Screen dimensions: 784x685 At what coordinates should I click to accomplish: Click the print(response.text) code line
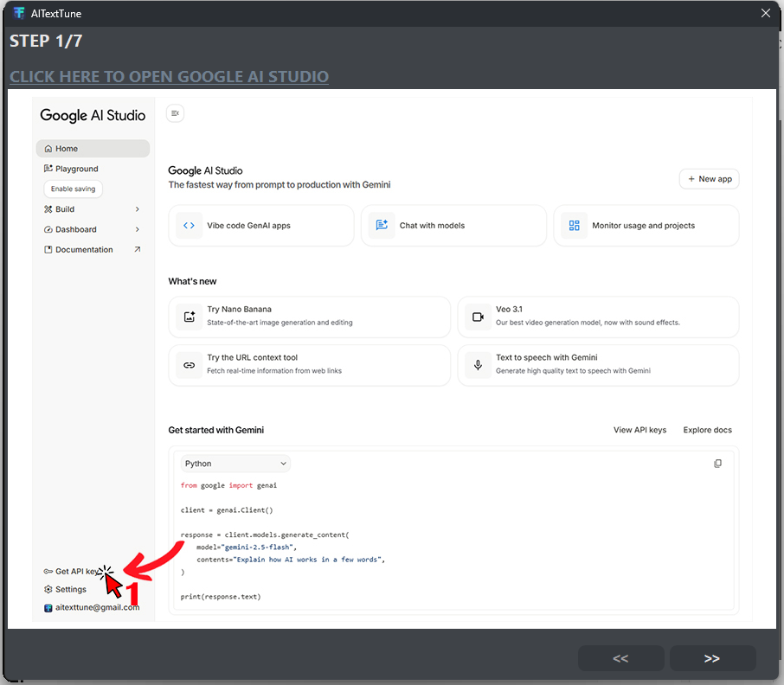pos(221,597)
